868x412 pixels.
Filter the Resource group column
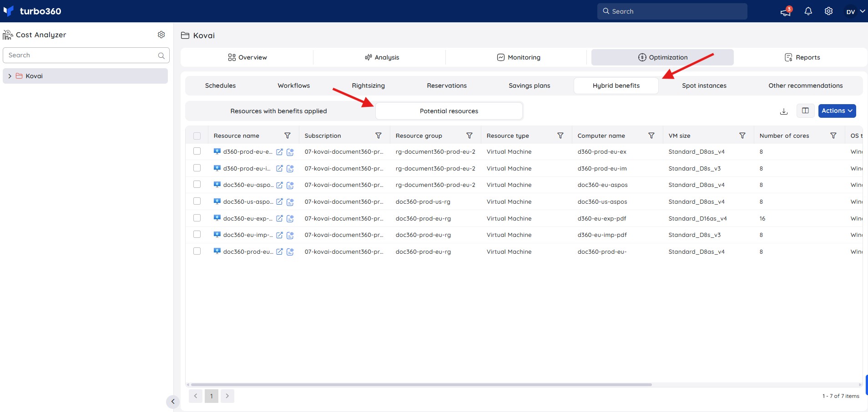click(469, 136)
